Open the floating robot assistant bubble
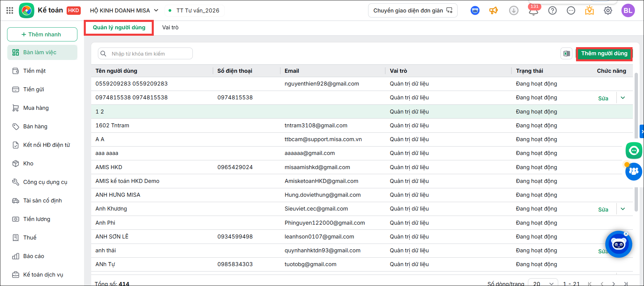The image size is (644, 286). pyautogui.click(x=618, y=244)
